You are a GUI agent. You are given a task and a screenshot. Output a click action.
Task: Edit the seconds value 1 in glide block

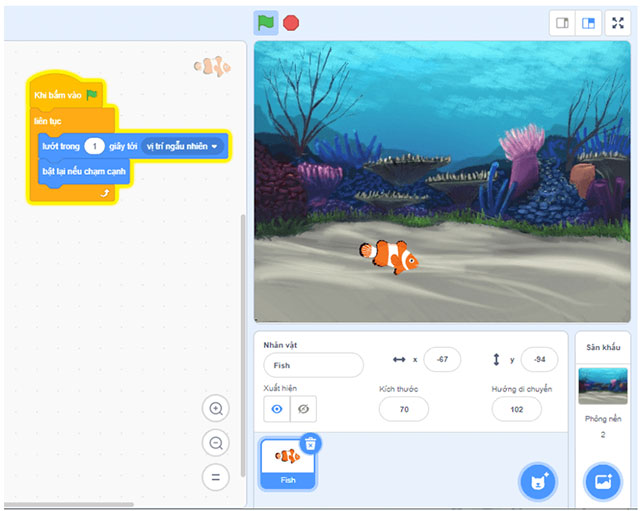coord(95,146)
